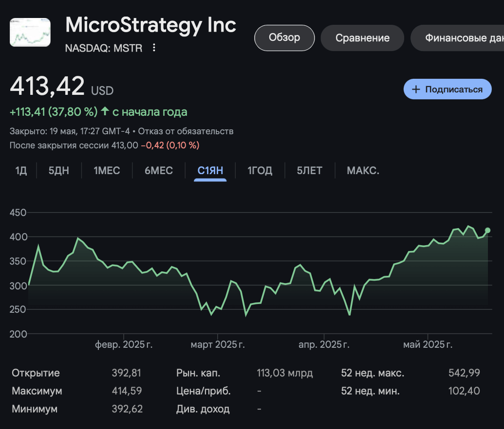Open the three-dot menu beside NASDAQ: MSTR
This screenshot has height=429, width=504.
click(154, 48)
